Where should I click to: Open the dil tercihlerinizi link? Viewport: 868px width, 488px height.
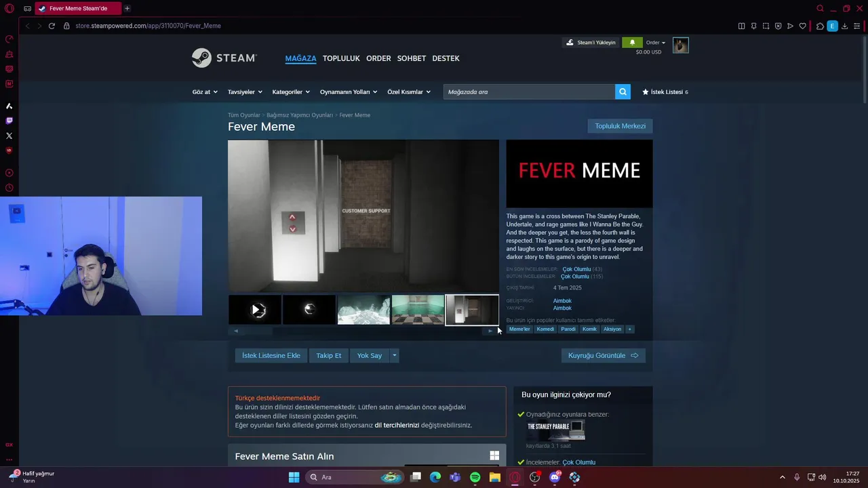(397, 425)
